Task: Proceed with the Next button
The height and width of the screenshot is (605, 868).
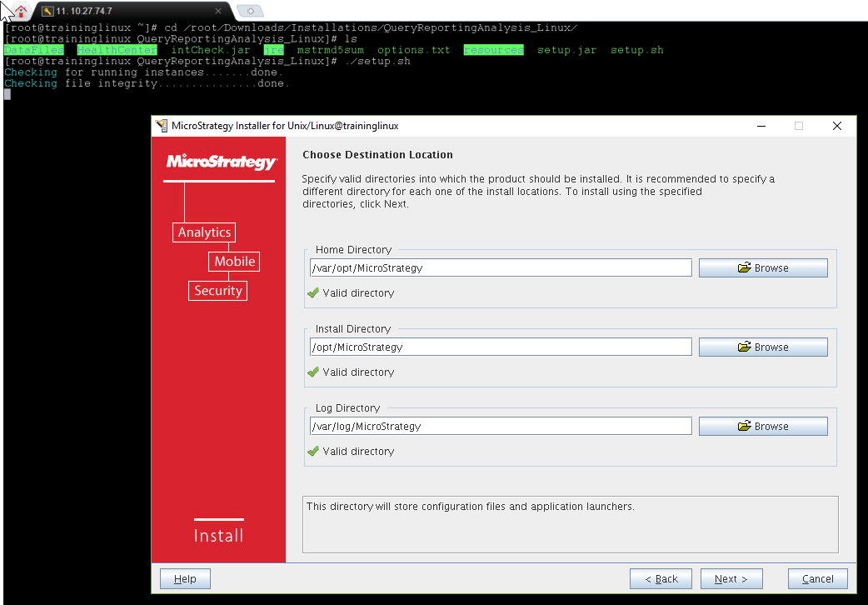Action: (x=731, y=578)
